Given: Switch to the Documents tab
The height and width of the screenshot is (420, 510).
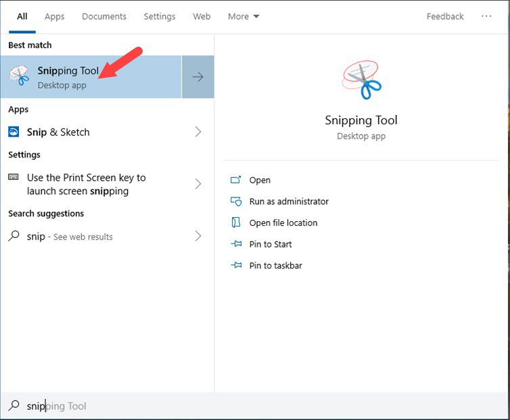Looking at the screenshot, I should coord(104,16).
